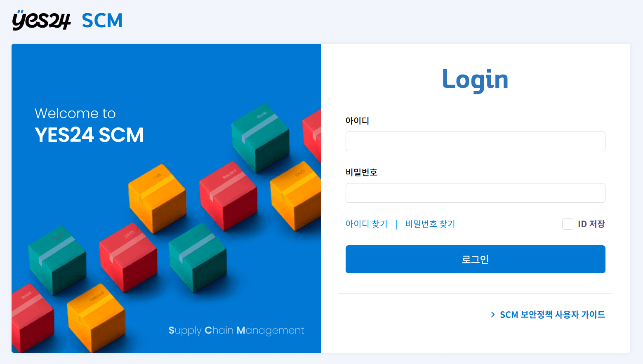
Task: Click the yellow Gift box in banner
Action: (x=157, y=198)
